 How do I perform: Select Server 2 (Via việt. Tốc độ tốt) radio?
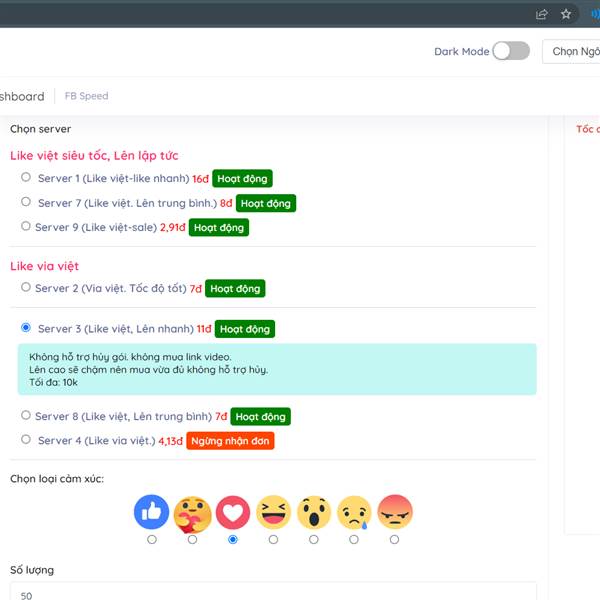pyautogui.click(x=26, y=287)
